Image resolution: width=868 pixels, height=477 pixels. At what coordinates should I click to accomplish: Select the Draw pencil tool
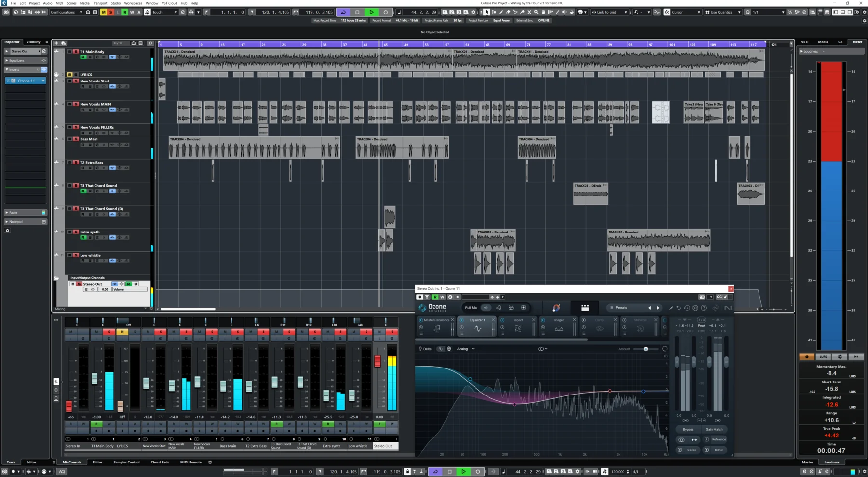pyautogui.click(x=501, y=12)
